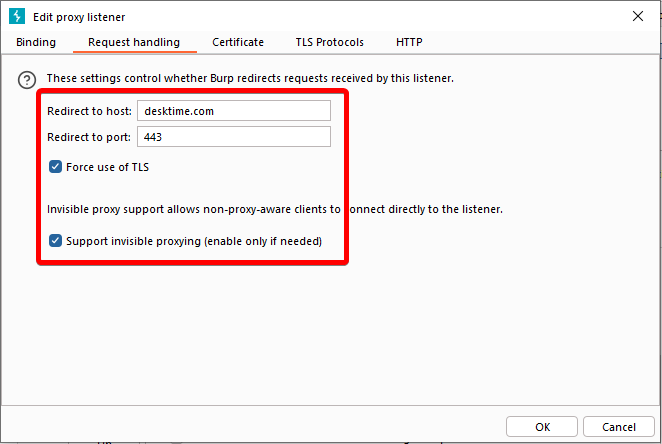The height and width of the screenshot is (444, 662).
Task: Click the 'Redirect to port:' label
Action: click(89, 137)
